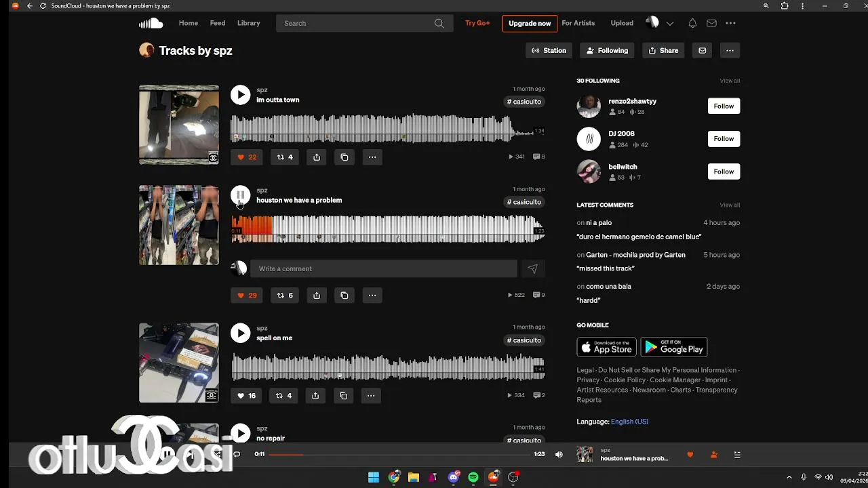Open language selector English (US)

tap(629, 422)
